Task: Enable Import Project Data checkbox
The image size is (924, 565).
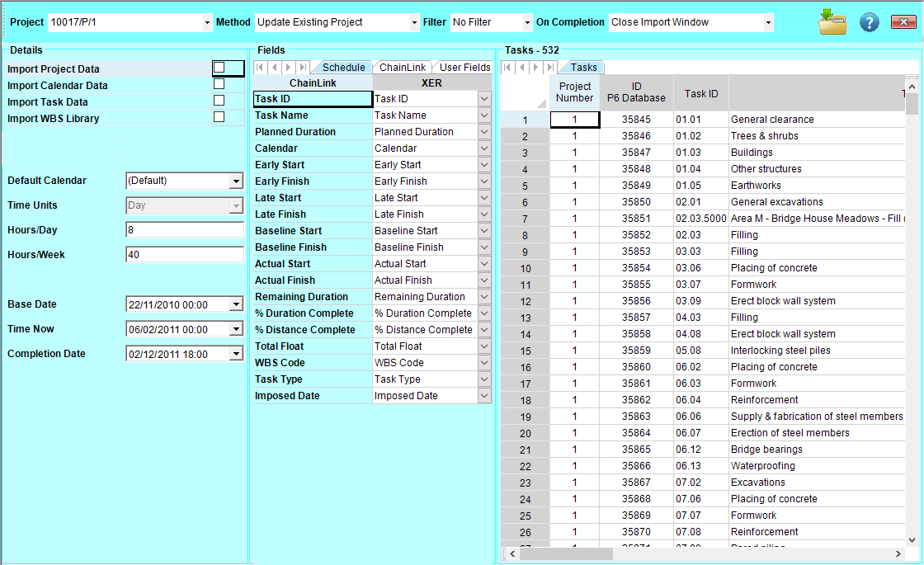Action: point(219,68)
